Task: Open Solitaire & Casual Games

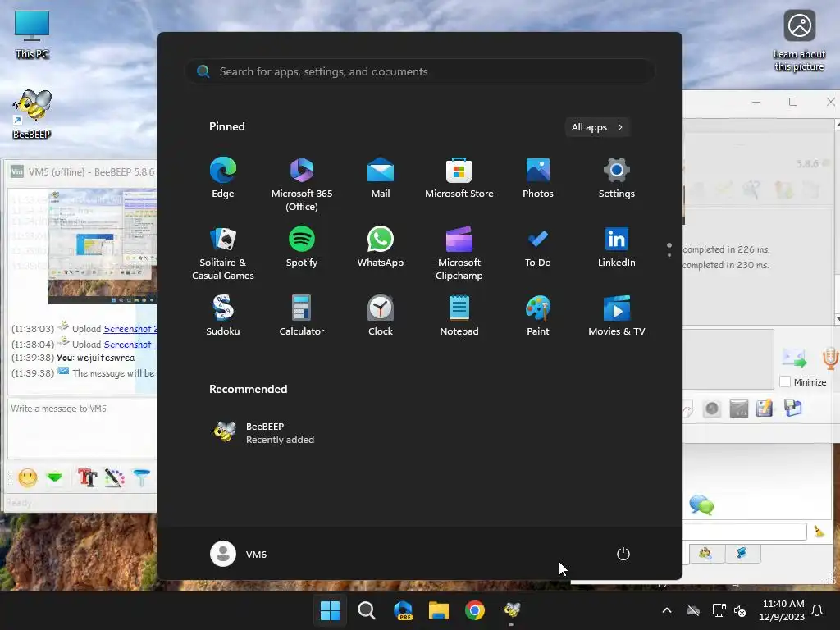Action: pos(223,253)
